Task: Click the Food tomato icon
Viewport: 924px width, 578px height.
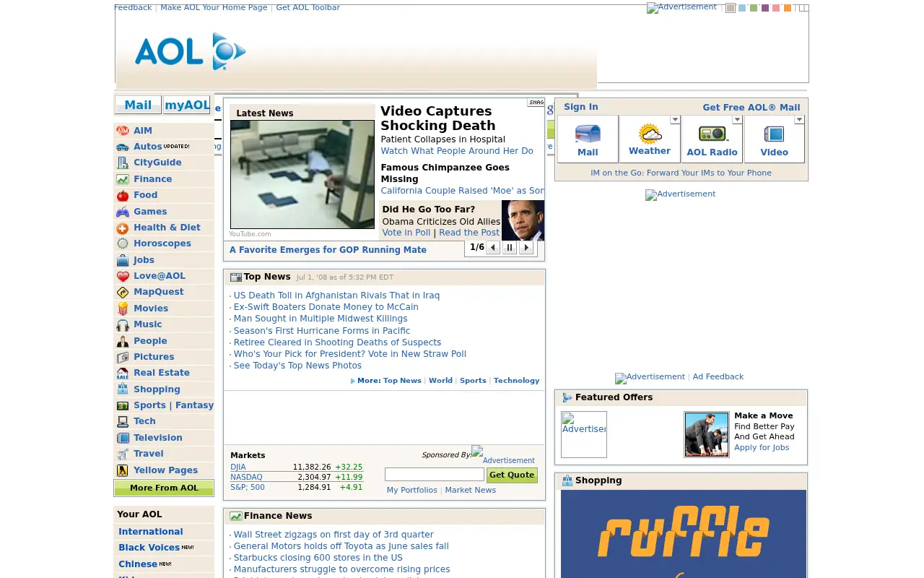Action: (x=123, y=195)
